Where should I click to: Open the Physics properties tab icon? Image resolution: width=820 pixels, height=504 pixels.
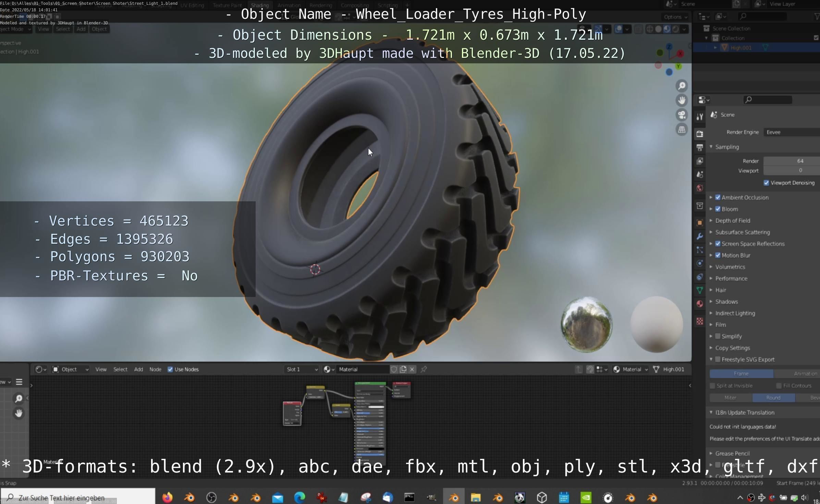point(700,263)
